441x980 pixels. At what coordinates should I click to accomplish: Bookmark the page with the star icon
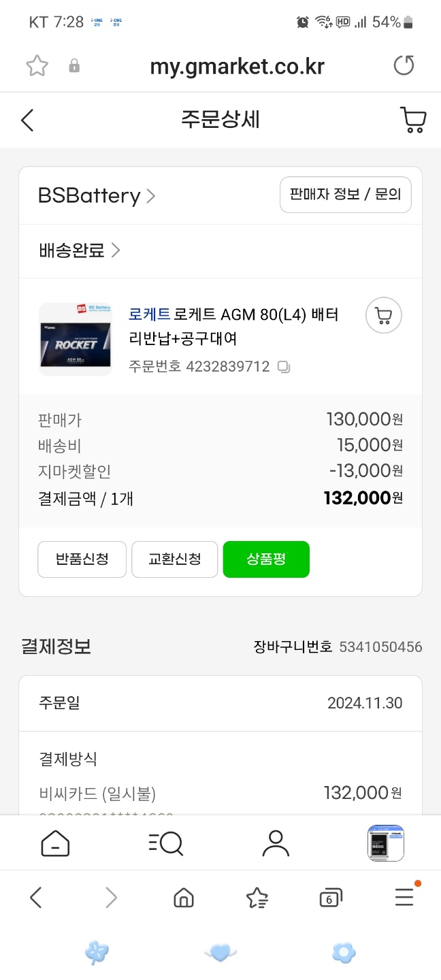click(x=37, y=66)
